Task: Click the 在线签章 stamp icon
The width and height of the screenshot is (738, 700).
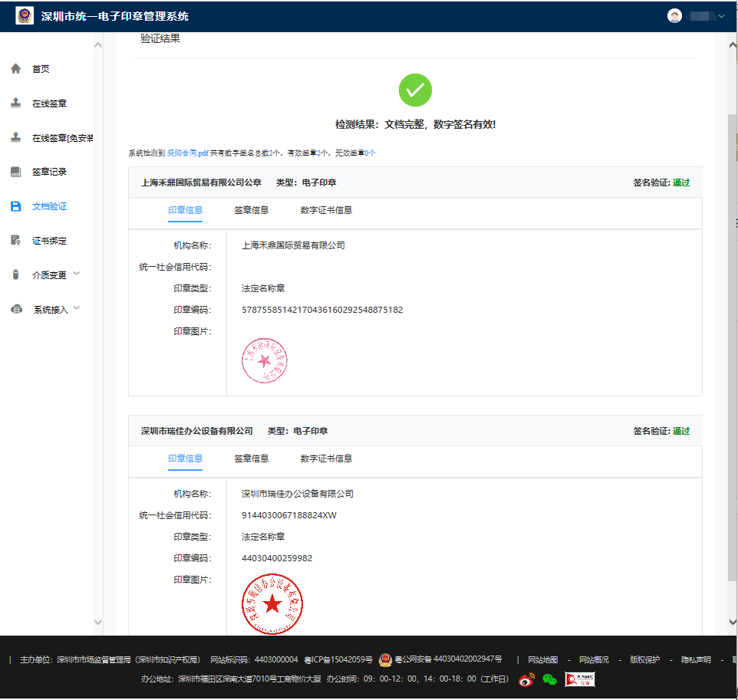Action: 15,103
